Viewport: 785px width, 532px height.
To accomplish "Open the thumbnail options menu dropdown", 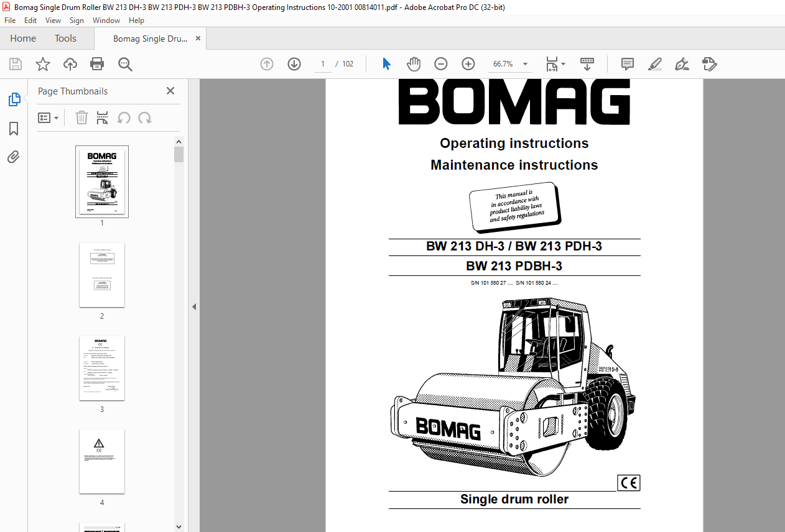I will pos(49,117).
